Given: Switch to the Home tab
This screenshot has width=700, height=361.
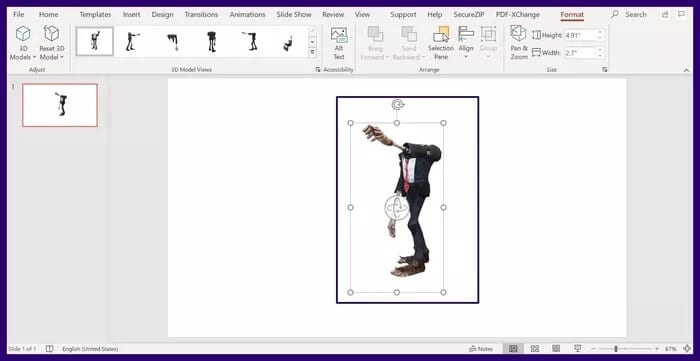Looking at the screenshot, I should tap(48, 14).
